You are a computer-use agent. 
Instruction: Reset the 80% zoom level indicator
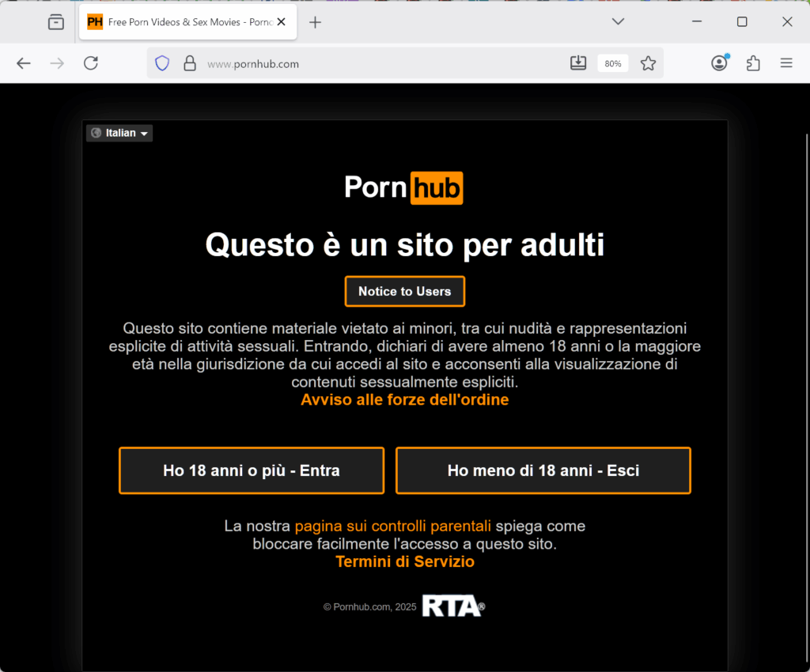(x=613, y=63)
